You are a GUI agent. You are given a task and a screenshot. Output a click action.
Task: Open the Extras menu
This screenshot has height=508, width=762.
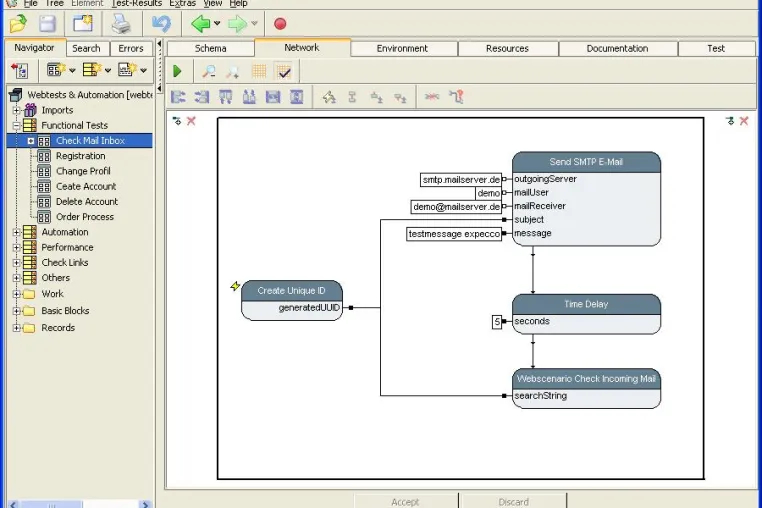tap(182, 3)
